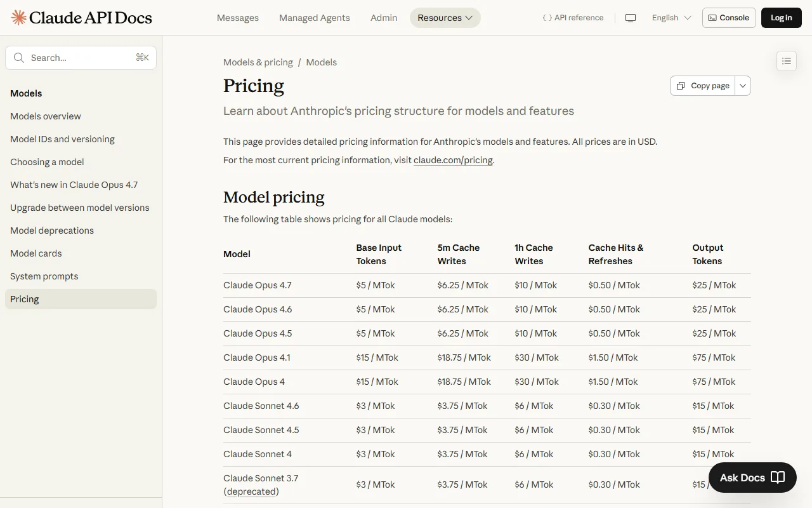Click the Log in button
Image resolution: width=812 pixels, height=508 pixels.
click(x=782, y=18)
